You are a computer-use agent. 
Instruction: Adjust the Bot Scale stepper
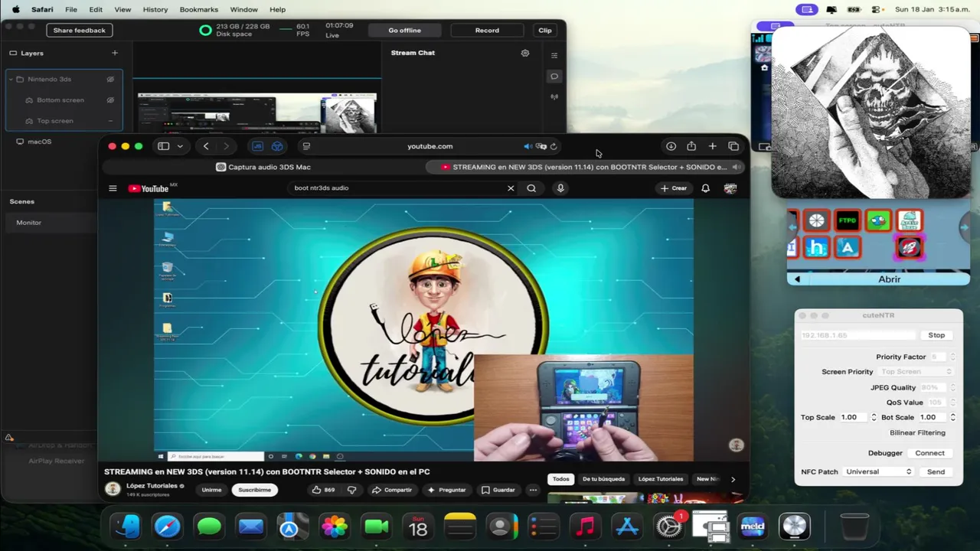click(952, 417)
